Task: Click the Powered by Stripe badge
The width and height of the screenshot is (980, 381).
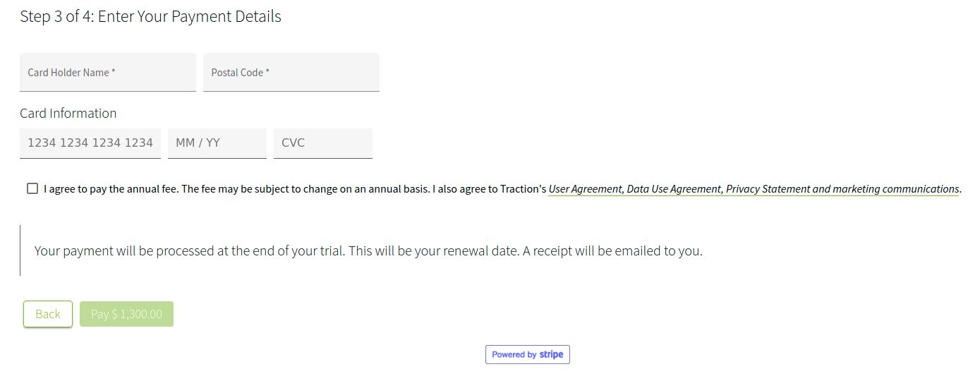Action: [528, 354]
